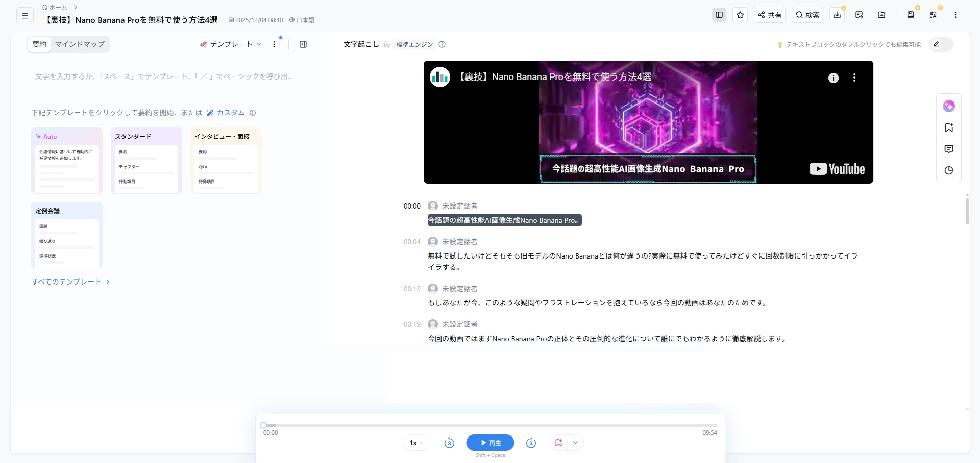The width and height of the screenshot is (980, 463).
Task: Expand the テンプレート dropdown
Action: (231, 44)
